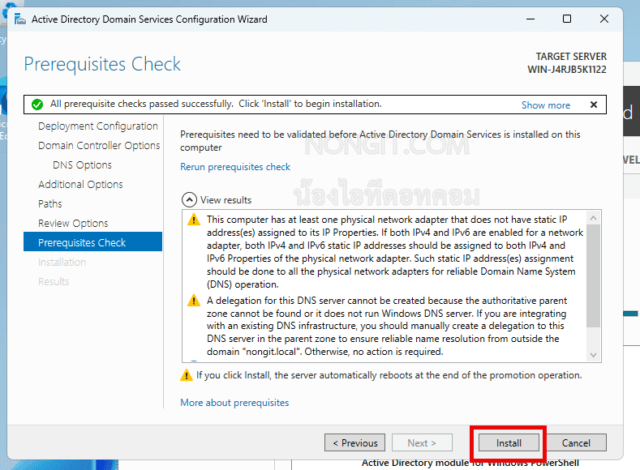The width and height of the screenshot is (640, 470).
Task: Click warning icon beside reboot notice
Action: pyautogui.click(x=187, y=375)
